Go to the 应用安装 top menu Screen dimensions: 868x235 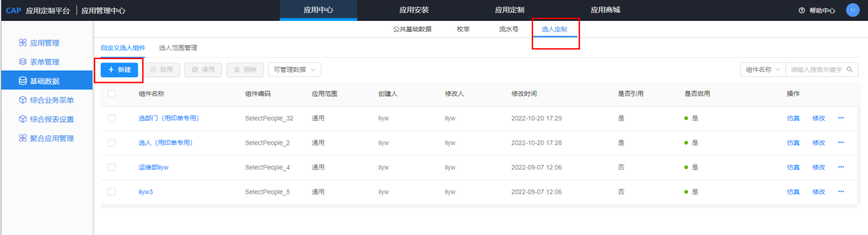(414, 10)
